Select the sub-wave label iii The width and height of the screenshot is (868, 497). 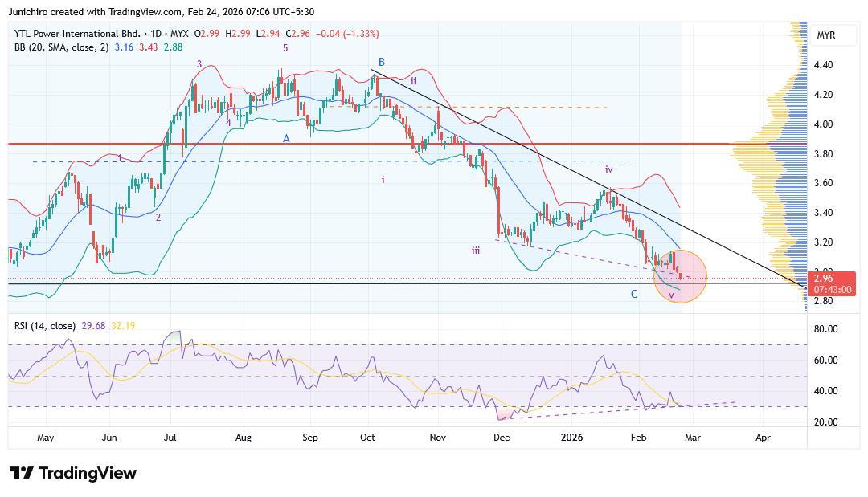coord(476,251)
